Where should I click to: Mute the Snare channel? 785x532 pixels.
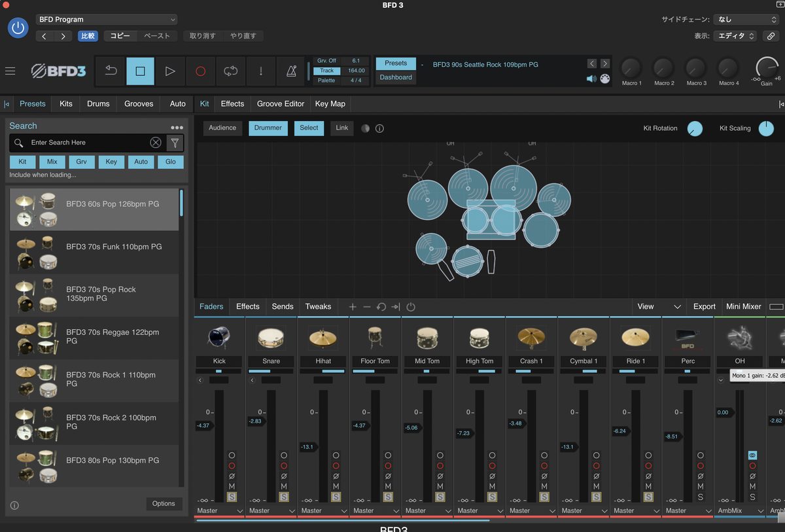(x=284, y=486)
